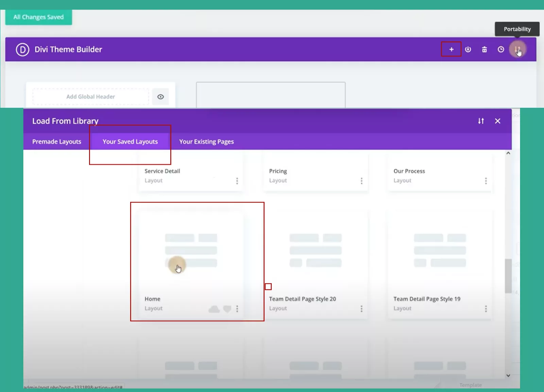
Task: Click the library scrollbar down arrow
Action: pos(508,376)
